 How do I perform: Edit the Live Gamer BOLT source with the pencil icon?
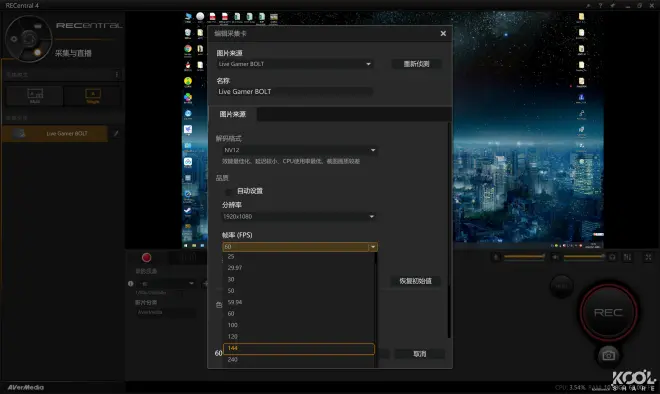[x=116, y=133]
